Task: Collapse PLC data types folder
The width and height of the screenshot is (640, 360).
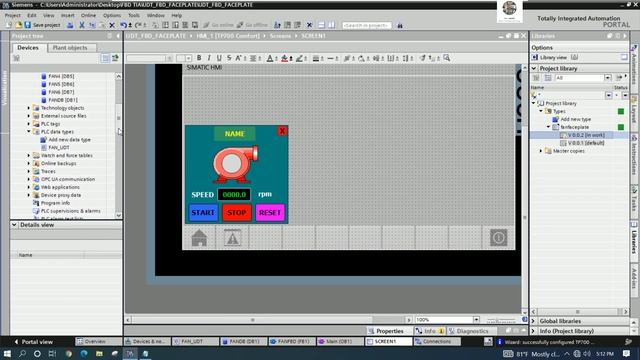Action: pos(29,131)
